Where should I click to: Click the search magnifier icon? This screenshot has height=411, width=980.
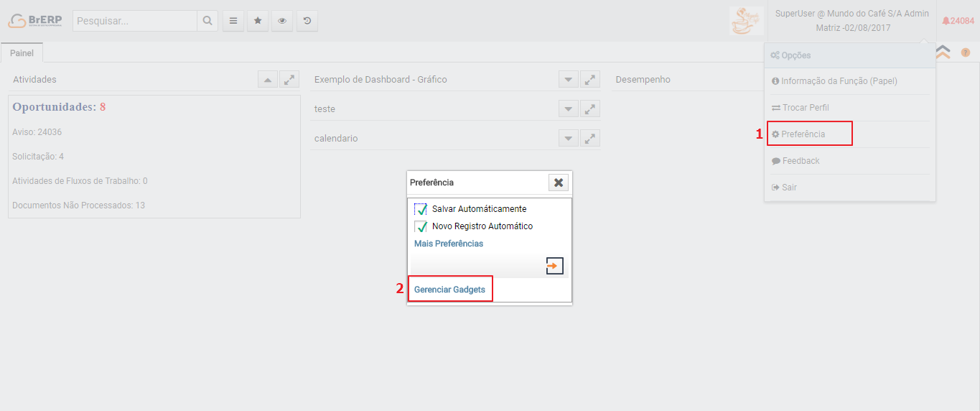point(207,21)
